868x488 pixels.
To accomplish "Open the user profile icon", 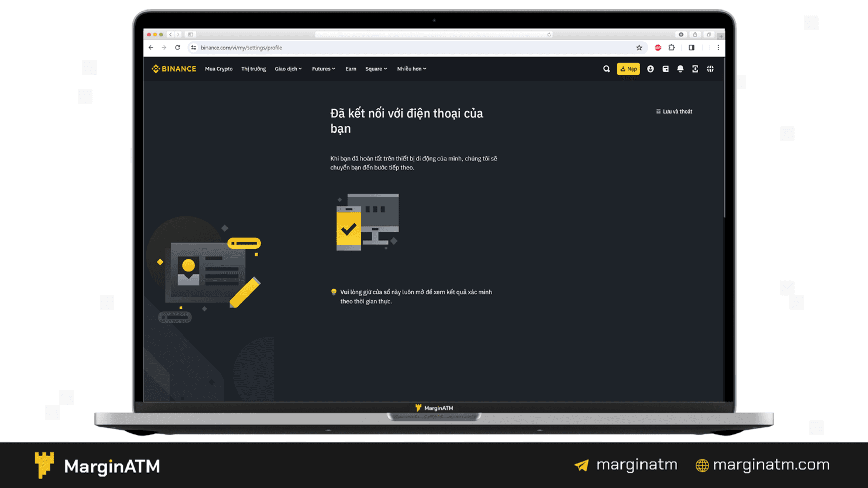I will click(x=650, y=69).
